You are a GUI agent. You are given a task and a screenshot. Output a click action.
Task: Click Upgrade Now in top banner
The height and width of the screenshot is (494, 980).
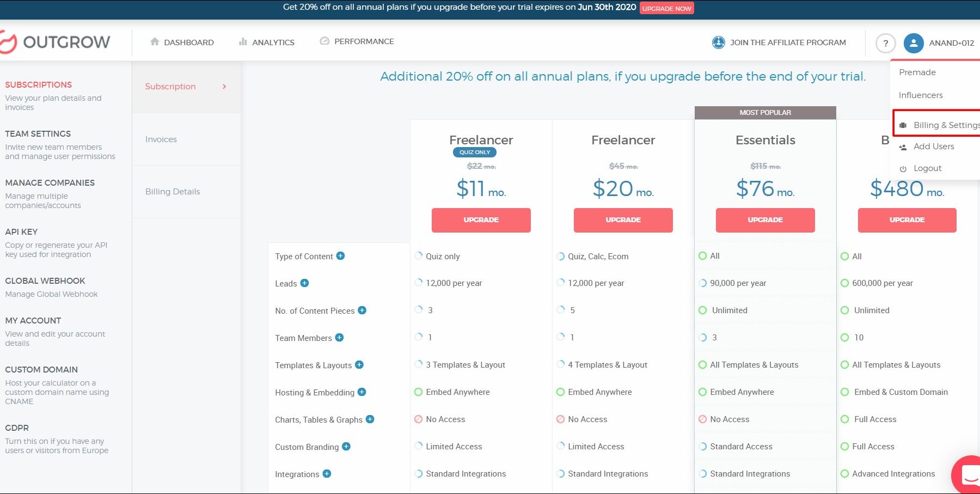[666, 8]
